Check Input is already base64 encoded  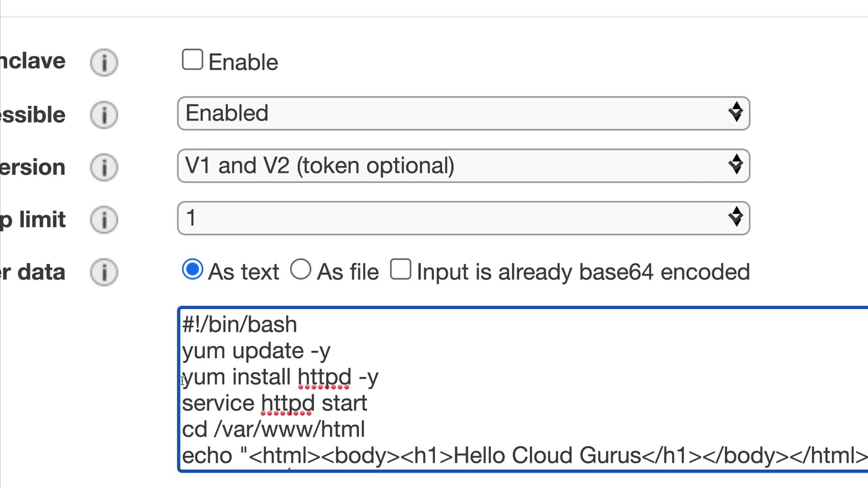pyautogui.click(x=401, y=269)
